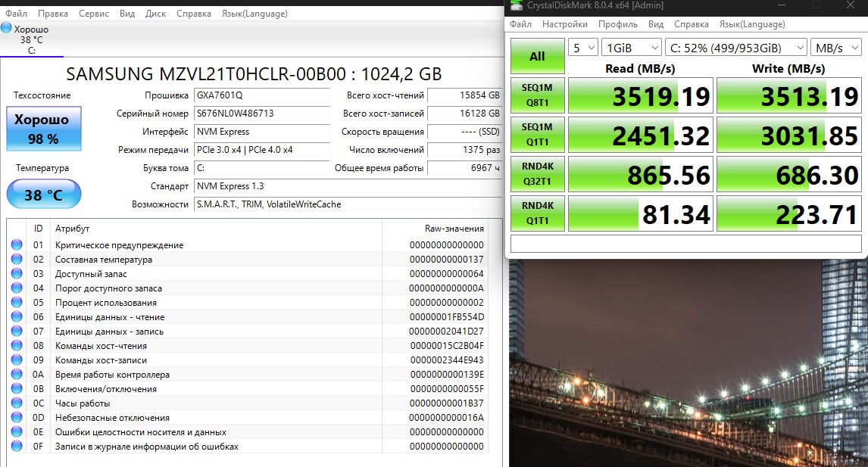The height and width of the screenshot is (467, 868).
Task: Close the CrystalDiskMark window
Action: tap(851, 5)
